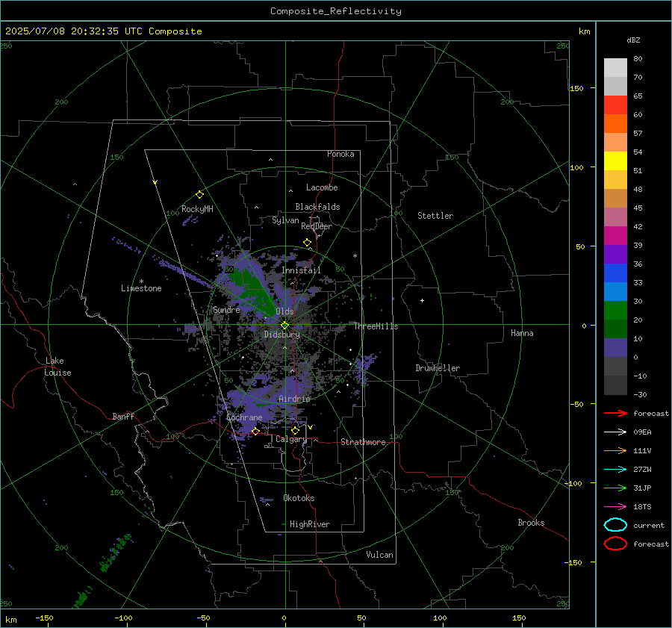672x628 pixels.
Task: Click the red forecast arrow in legend
Action: (x=615, y=413)
